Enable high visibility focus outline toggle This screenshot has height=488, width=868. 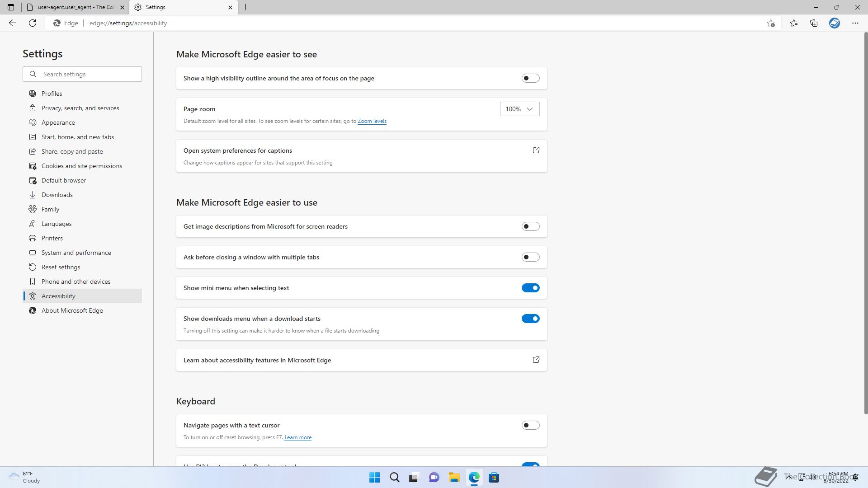coord(530,78)
